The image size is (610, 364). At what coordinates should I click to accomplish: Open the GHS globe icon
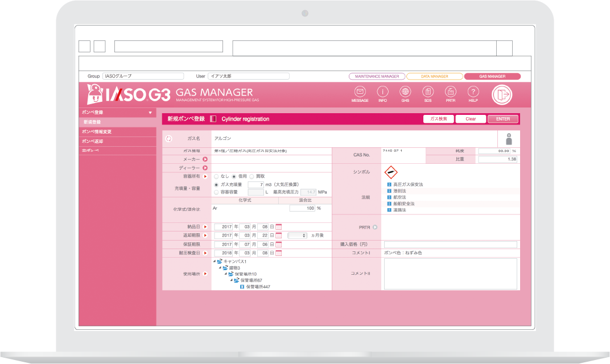tap(405, 92)
